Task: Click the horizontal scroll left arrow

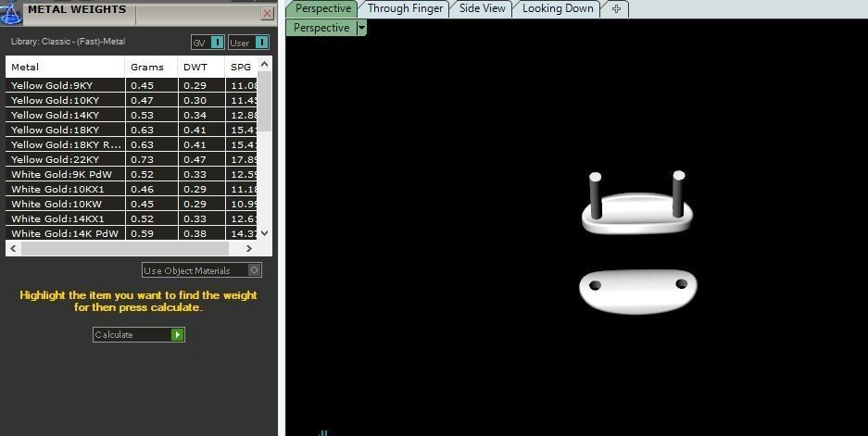Action: [x=13, y=249]
